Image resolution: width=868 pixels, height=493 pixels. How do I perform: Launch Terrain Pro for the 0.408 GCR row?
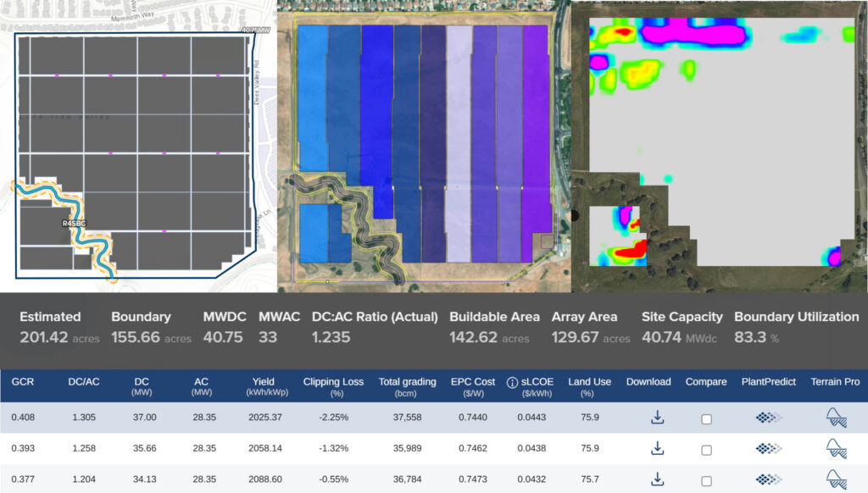coord(836,417)
